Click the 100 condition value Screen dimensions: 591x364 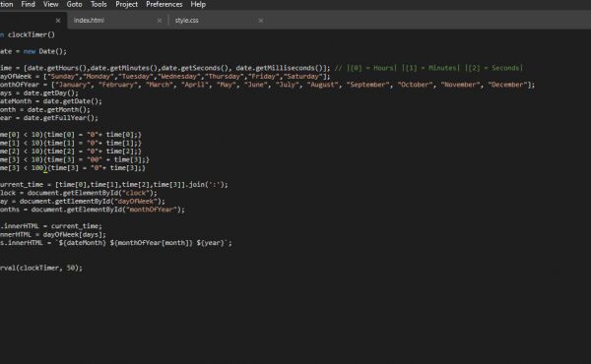pyautogui.click(x=37, y=168)
